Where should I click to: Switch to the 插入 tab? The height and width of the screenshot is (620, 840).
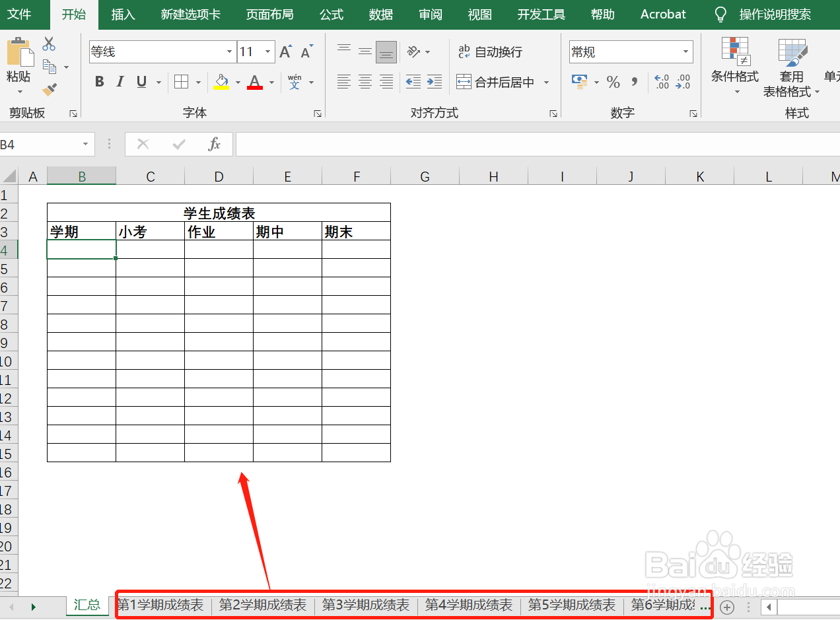point(123,15)
